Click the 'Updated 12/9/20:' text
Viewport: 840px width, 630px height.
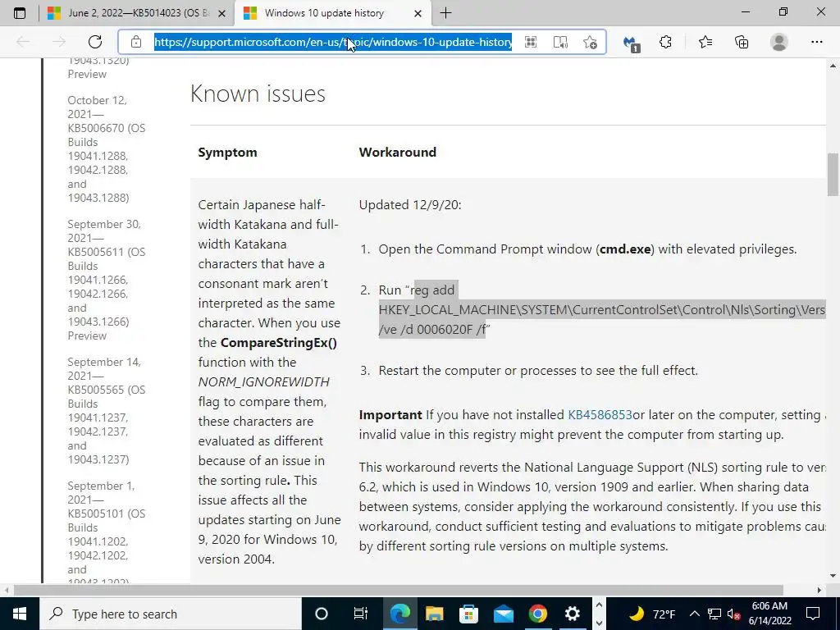[x=410, y=204]
